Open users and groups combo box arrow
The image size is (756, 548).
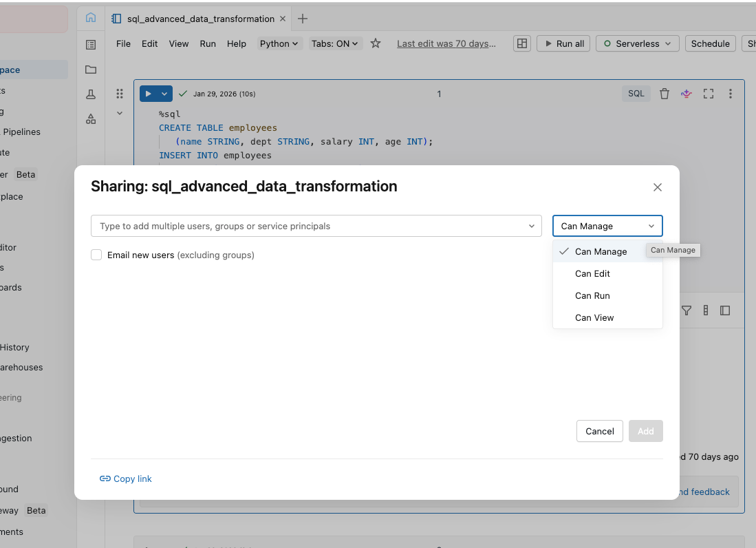(x=531, y=226)
